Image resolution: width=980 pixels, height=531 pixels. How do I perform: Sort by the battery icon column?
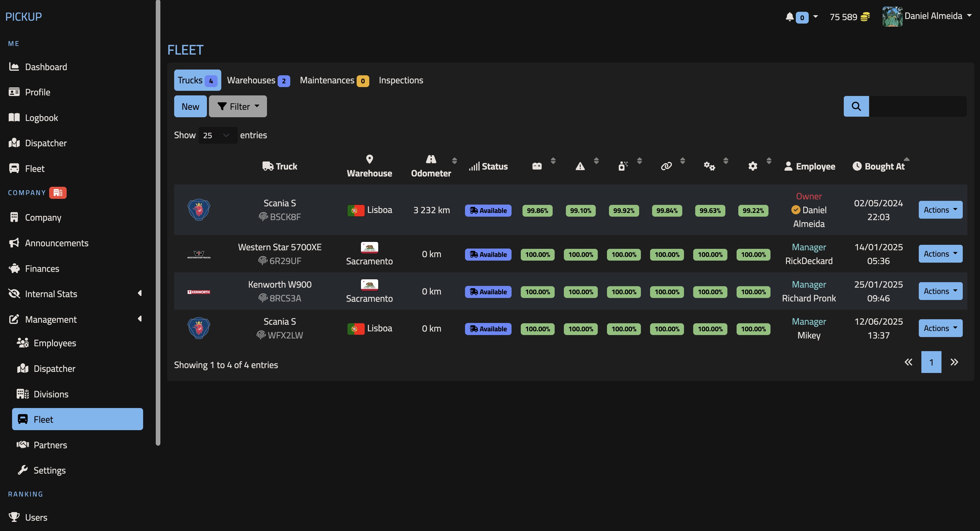(537, 166)
